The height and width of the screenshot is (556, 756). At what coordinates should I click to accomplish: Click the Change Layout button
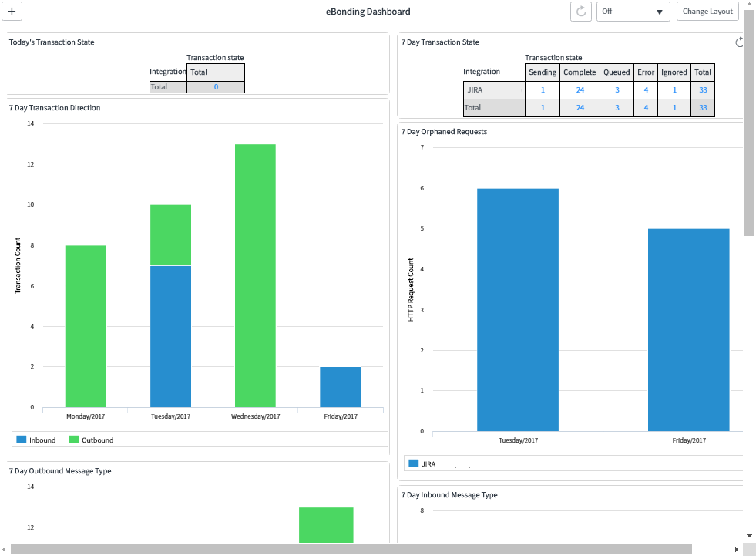[x=707, y=12]
